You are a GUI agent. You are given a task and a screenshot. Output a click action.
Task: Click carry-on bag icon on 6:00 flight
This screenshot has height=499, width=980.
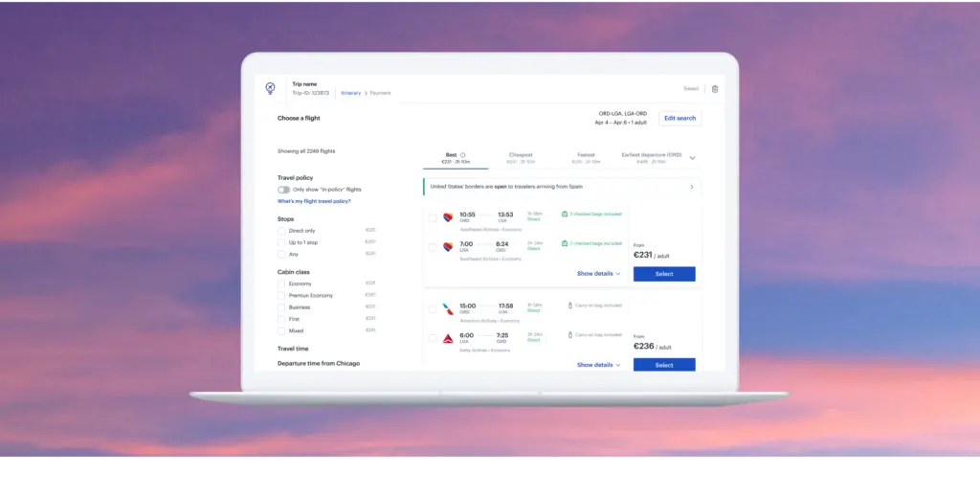570,334
